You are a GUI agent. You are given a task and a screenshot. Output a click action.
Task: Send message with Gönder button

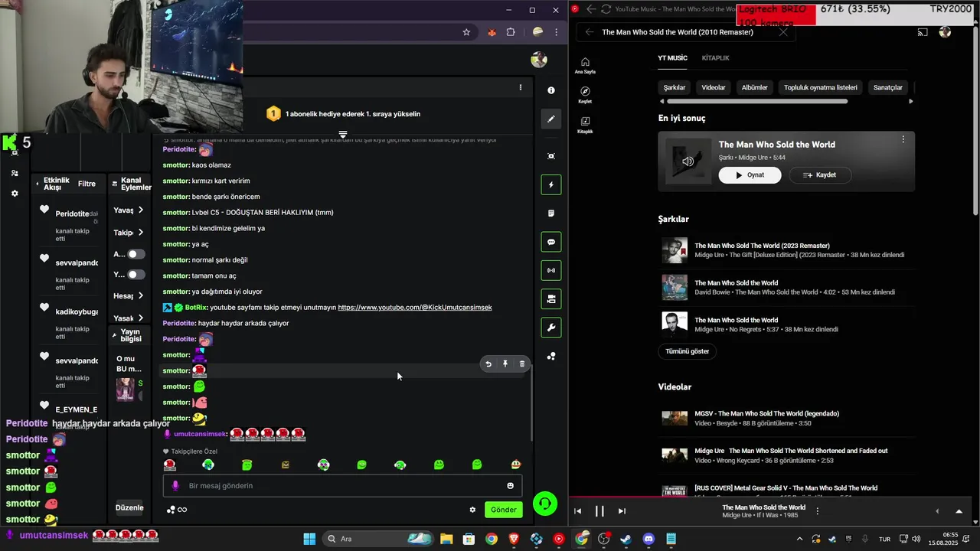(504, 510)
